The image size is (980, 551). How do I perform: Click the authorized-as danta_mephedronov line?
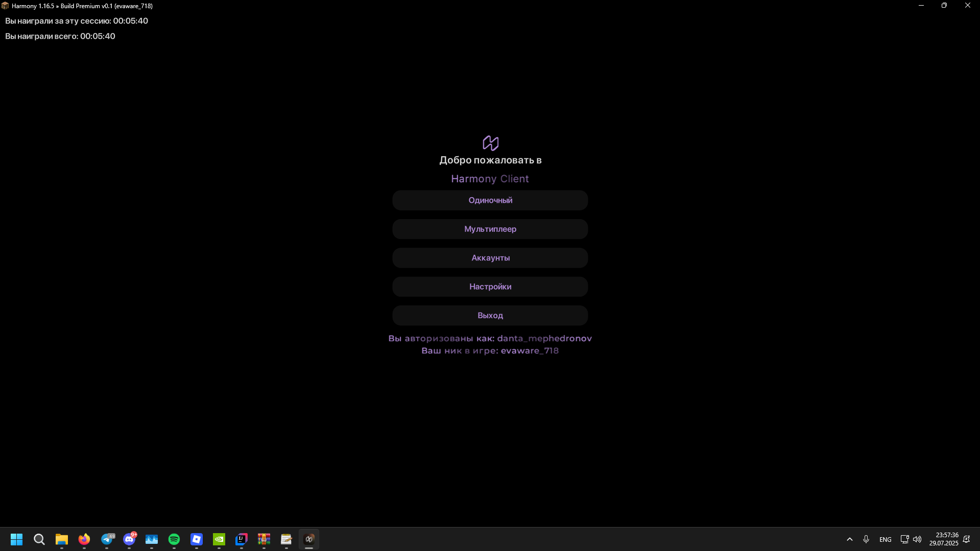click(x=490, y=338)
